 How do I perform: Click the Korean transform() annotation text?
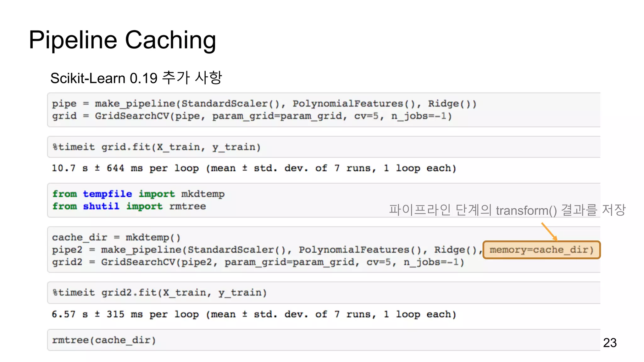[x=507, y=210]
